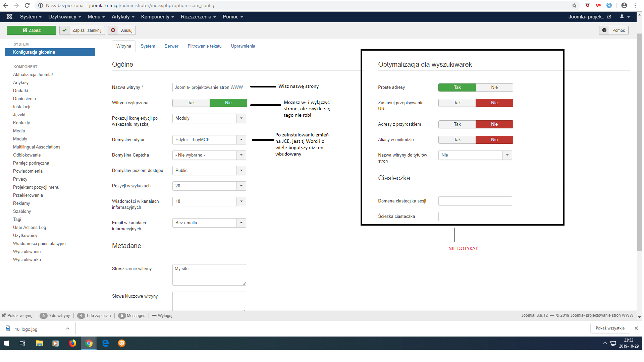Screen dimensions: 644x362
Task: Click the vertical page scrollbar
Action: [639, 141]
